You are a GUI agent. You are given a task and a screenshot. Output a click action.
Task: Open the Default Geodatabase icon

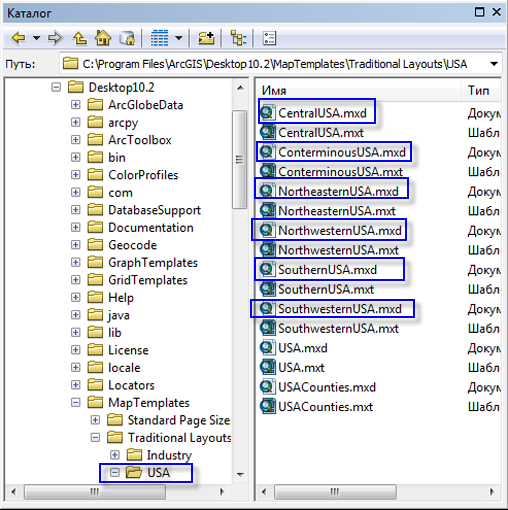127,38
